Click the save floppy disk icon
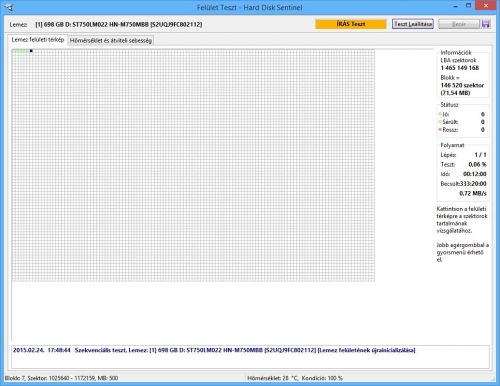Viewport: 500px width, 386px height. pos(486,24)
